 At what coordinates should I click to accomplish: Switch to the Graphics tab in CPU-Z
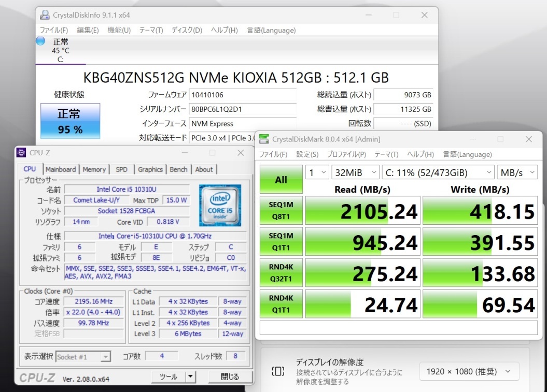[150, 169]
